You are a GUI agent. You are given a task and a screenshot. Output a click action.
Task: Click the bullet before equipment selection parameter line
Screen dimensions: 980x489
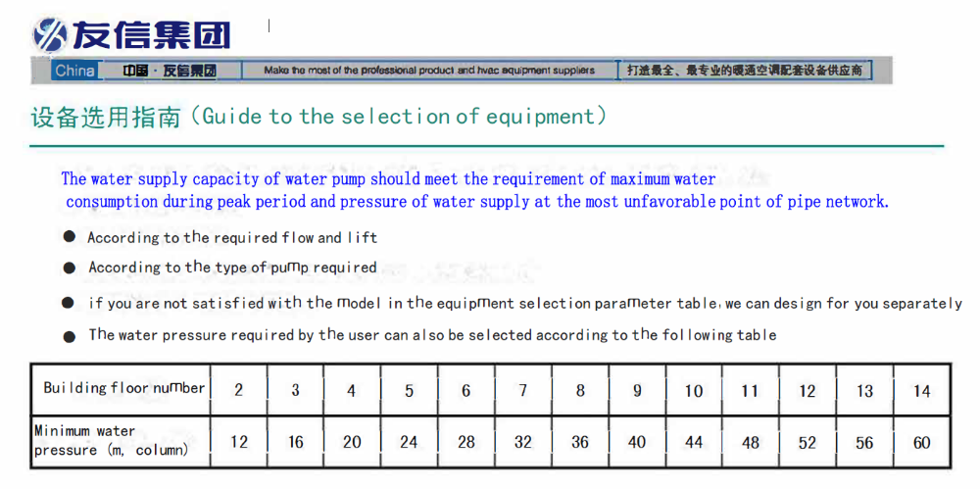pos(68,303)
